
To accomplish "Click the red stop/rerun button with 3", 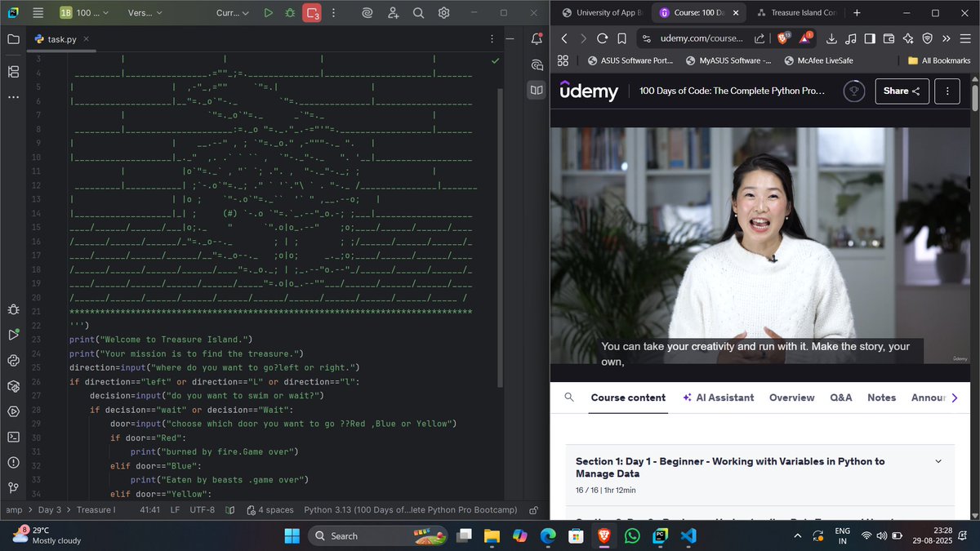I will tap(312, 13).
